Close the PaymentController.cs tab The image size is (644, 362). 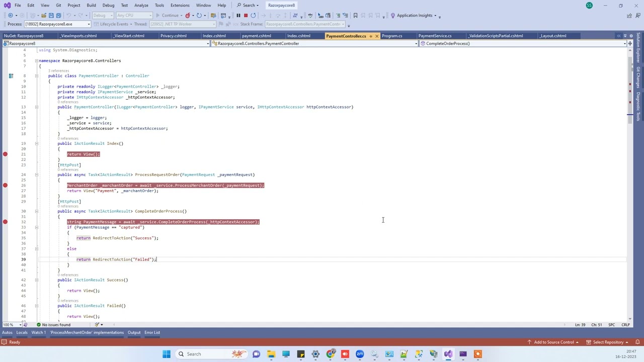[377, 36]
